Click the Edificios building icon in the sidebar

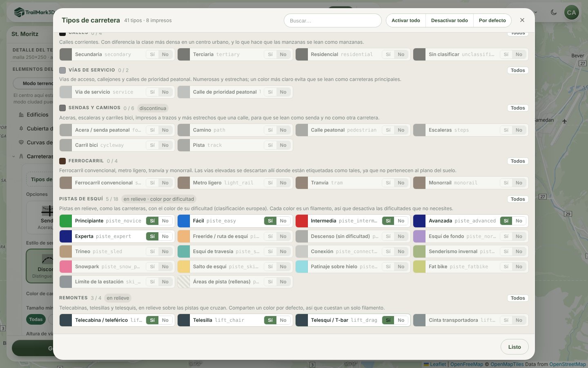(x=21, y=115)
